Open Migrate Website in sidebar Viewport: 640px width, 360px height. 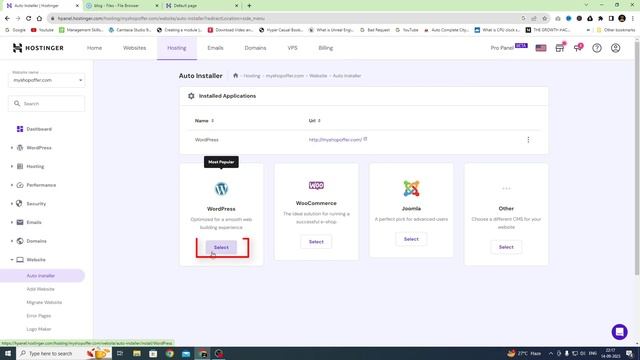coord(44,302)
